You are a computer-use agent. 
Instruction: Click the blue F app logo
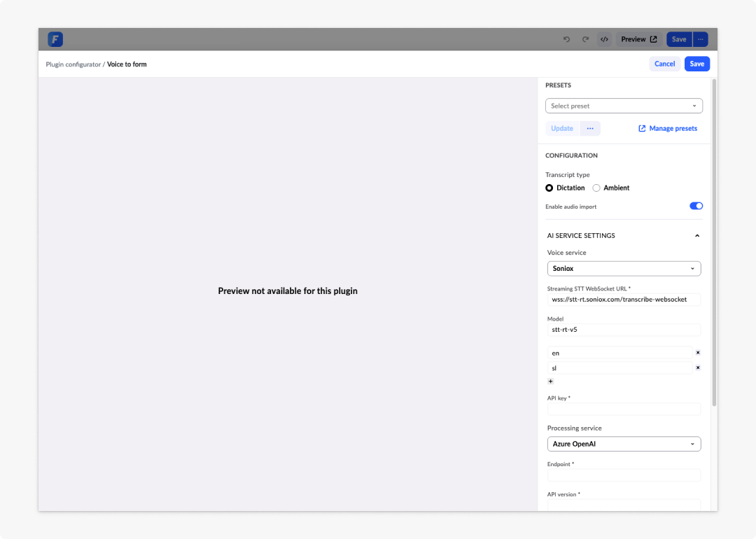coord(55,39)
